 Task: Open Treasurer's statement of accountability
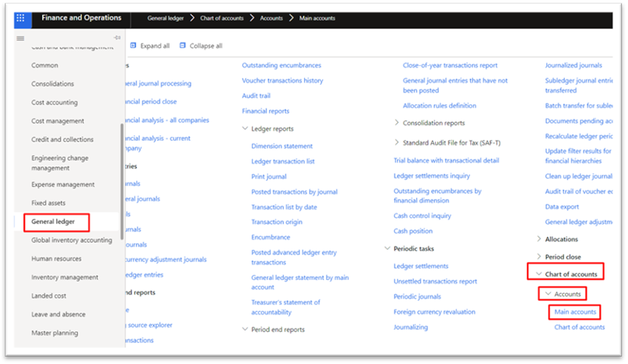click(x=286, y=307)
